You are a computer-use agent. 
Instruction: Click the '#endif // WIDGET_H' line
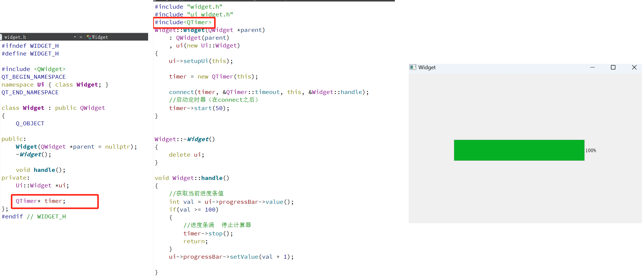(34, 216)
